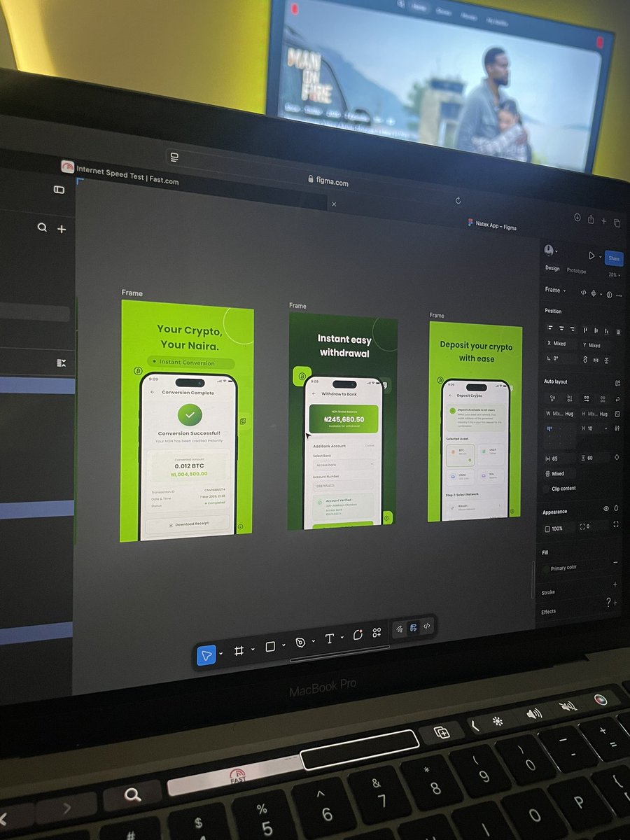This screenshot has width=630, height=840.
Task: Switch to the Prototype tab
Action: pyautogui.click(x=577, y=271)
